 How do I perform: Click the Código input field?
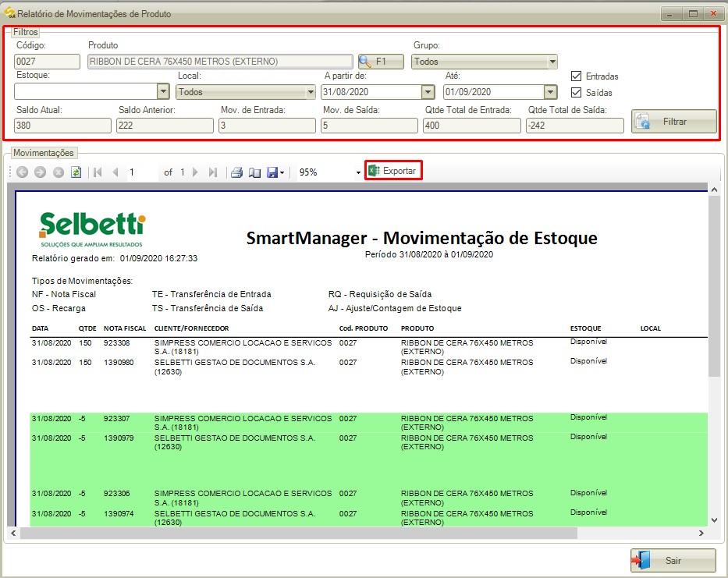(x=47, y=62)
